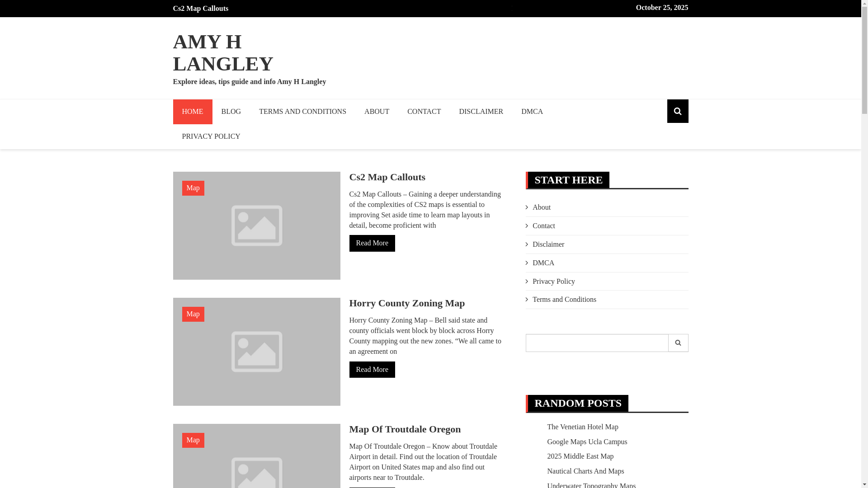This screenshot has height=488, width=868.
Task: Open the Horry County Zoning Map title
Action: click(407, 303)
